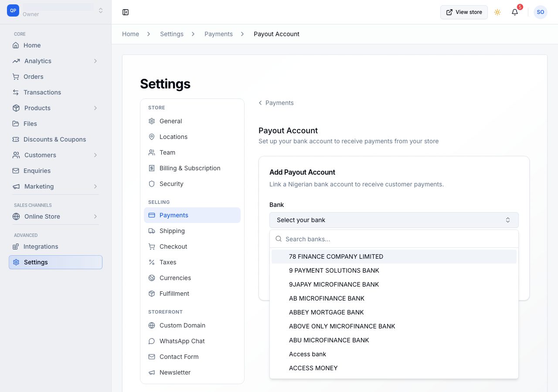The height and width of the screenshot is (392, 558).
Task: Click the QP store logo
Action: tap(13, 10)
